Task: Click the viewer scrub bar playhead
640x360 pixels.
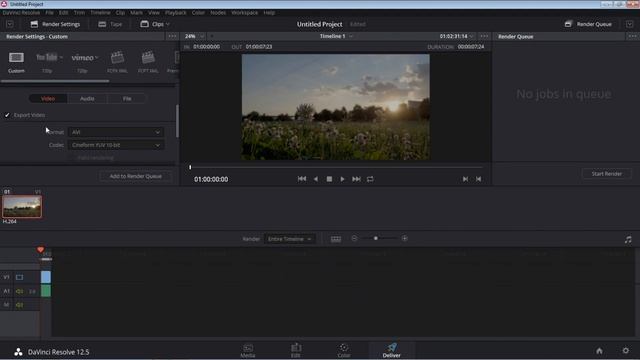Action: tap(190, 167)
